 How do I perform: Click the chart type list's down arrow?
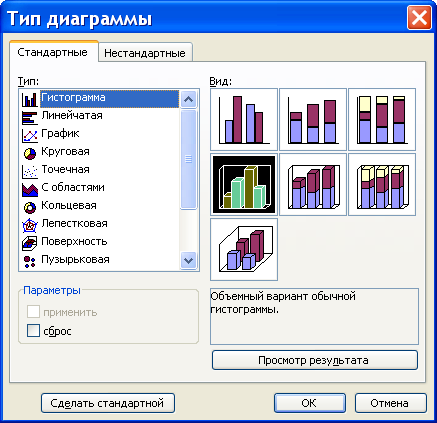(189, 260)
